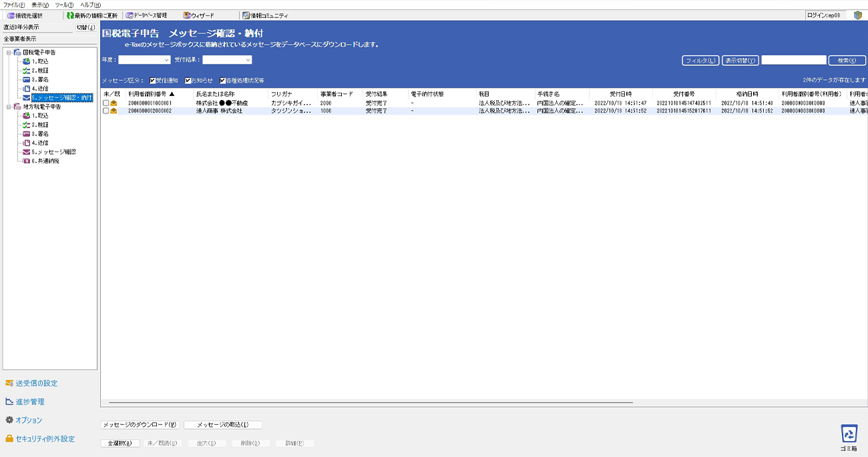Disable the 各種処理状況等 checkbox
This screenshot has width=868, height=457.
click(x=223, y=80)
